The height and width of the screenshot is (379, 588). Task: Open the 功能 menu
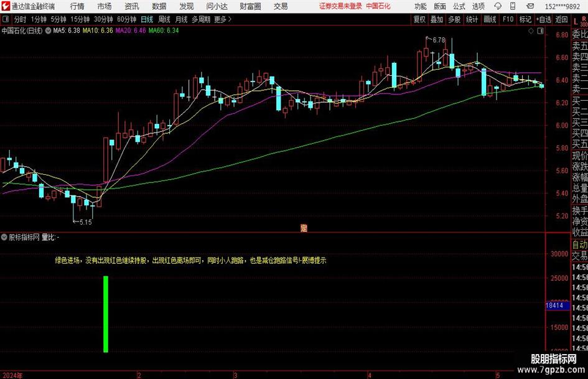pyautogui.click(x=421, y=6)
